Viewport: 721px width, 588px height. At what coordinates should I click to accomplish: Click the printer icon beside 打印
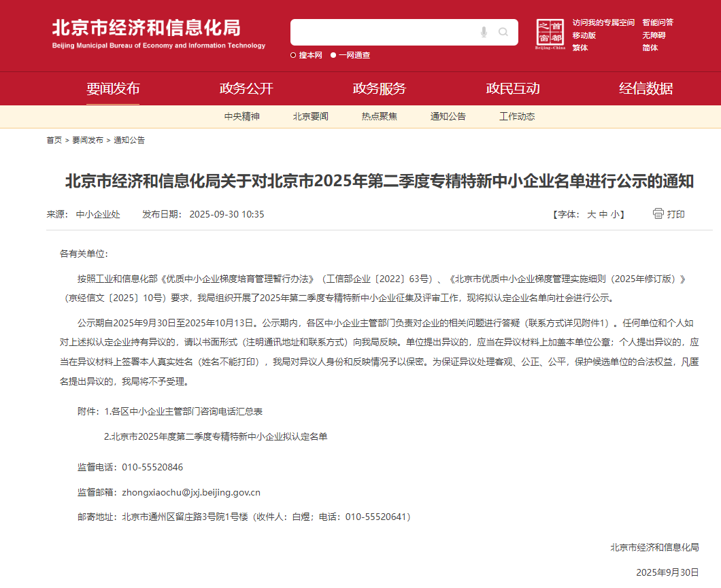658,214
